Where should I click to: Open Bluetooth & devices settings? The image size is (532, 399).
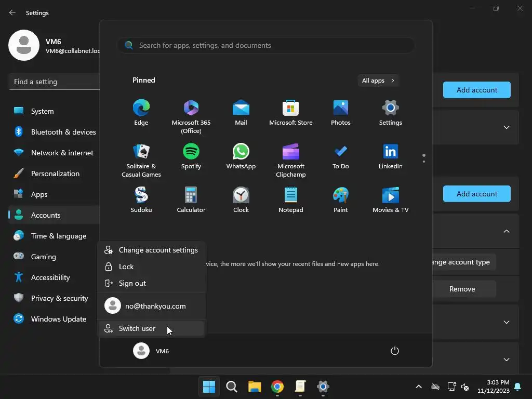tap(54, 132)
